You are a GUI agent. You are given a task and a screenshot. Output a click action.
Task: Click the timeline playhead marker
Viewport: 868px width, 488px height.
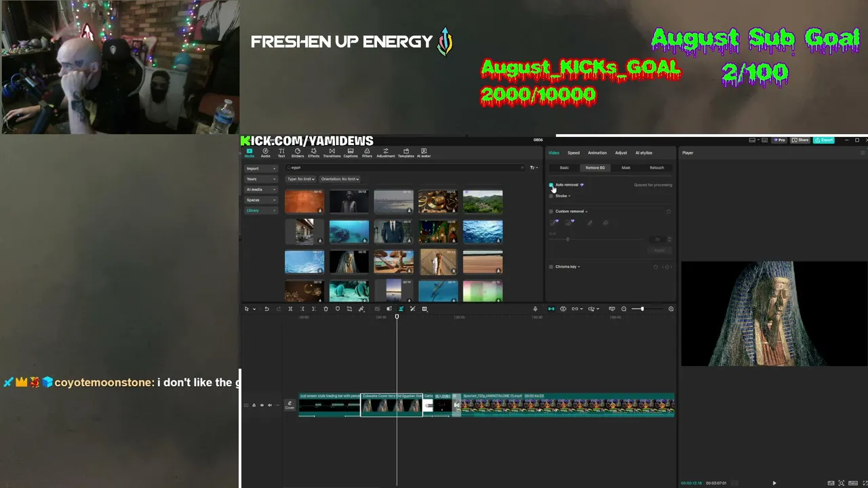pos(397,317)
